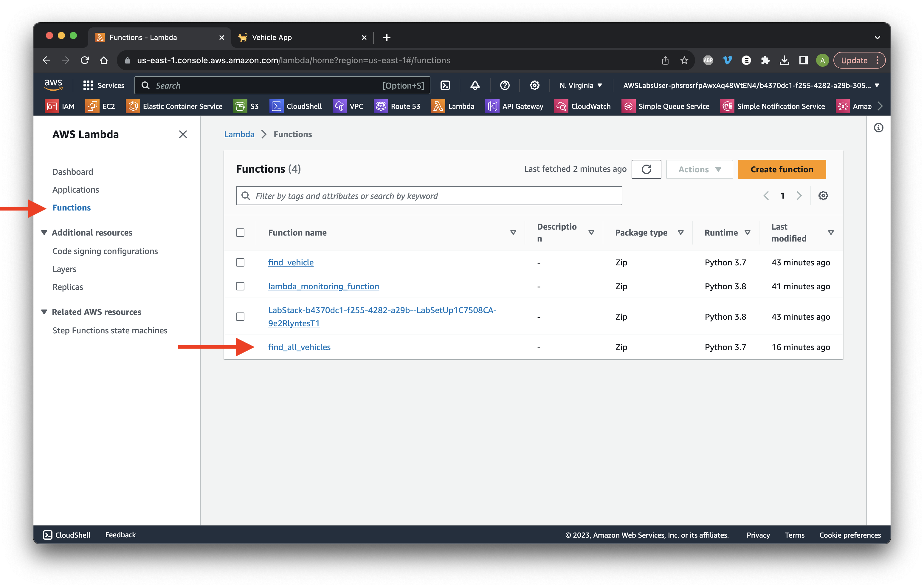
Task: Sort by Runtime column arrow
Action: [748, 233]
